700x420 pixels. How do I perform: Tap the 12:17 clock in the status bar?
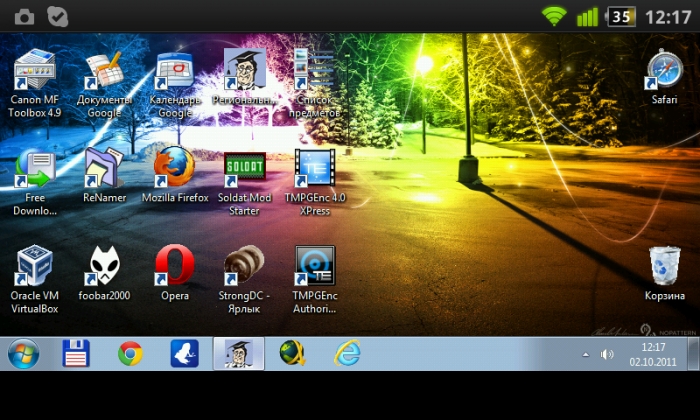pyautogui.click(x=668, y=17)
